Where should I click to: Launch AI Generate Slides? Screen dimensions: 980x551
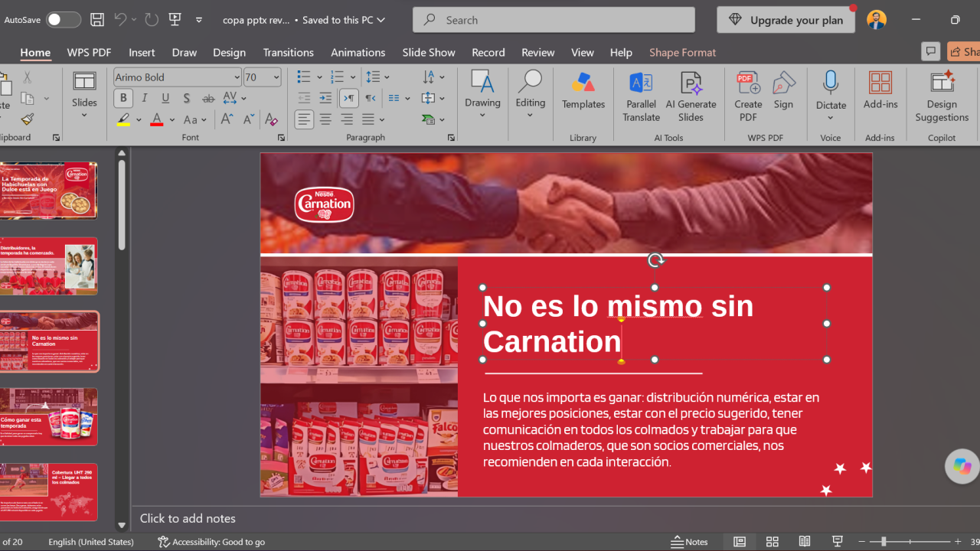691,96
